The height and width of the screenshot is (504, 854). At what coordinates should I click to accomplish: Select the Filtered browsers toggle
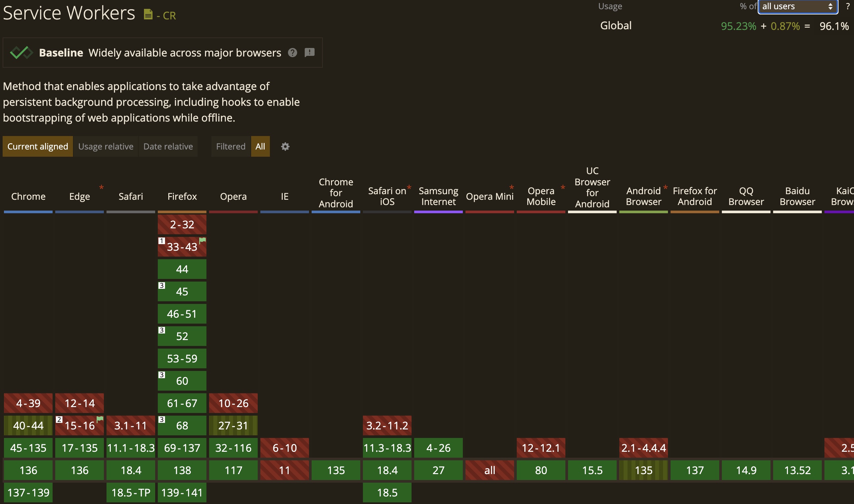(230, 147)
